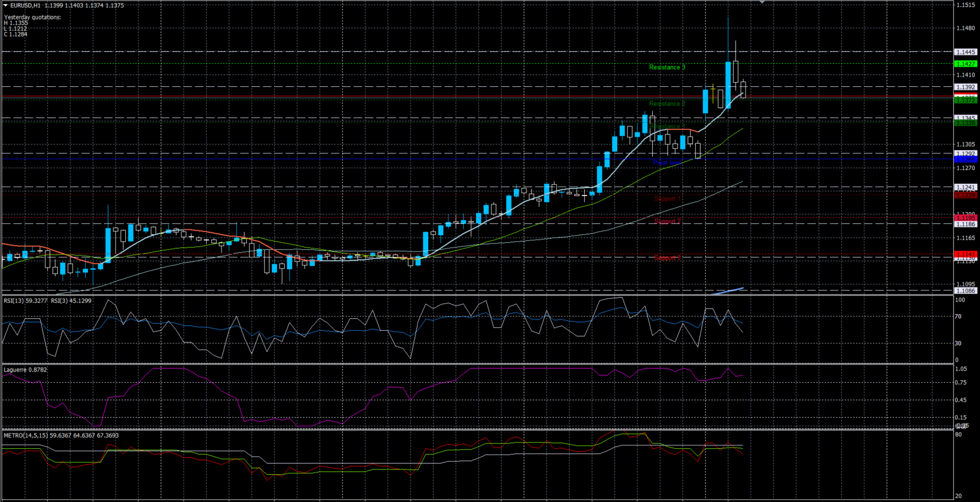Click the bright green 1.1427 price tag
The height and width of the screenshot is (502, 980).
click(x=966, y=64)
